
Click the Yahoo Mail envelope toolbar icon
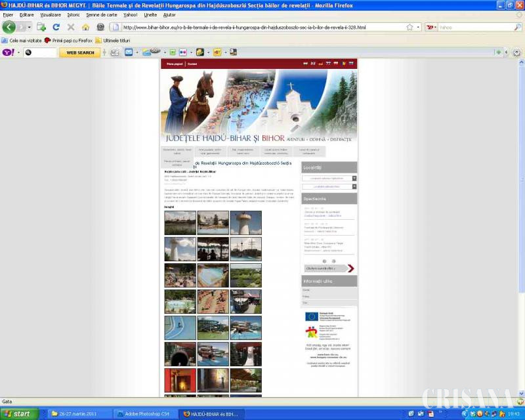pyautogui.click(x=129, y=52)
